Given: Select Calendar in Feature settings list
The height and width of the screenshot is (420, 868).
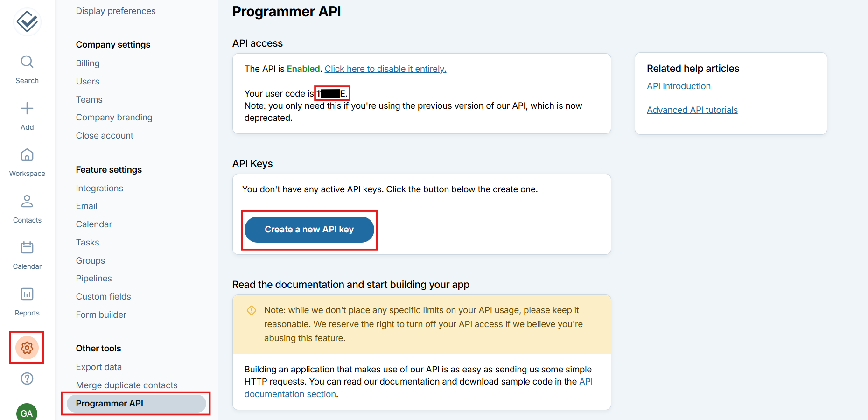Looking at the screenshot, I should [94, 224].
